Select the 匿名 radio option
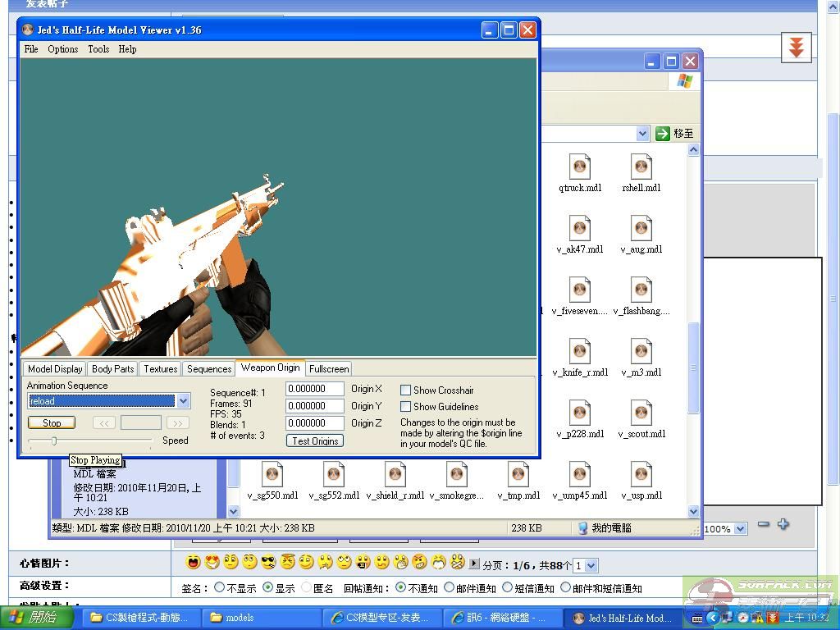This screenshot has width=840, height=630. (306, 588)
